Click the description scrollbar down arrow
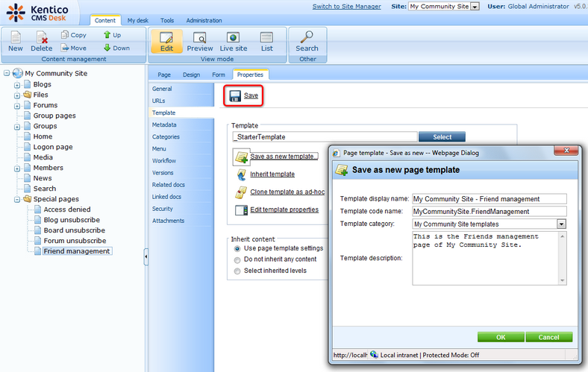The width and height of the screenshot is (588, 372). tap(562, 280)
